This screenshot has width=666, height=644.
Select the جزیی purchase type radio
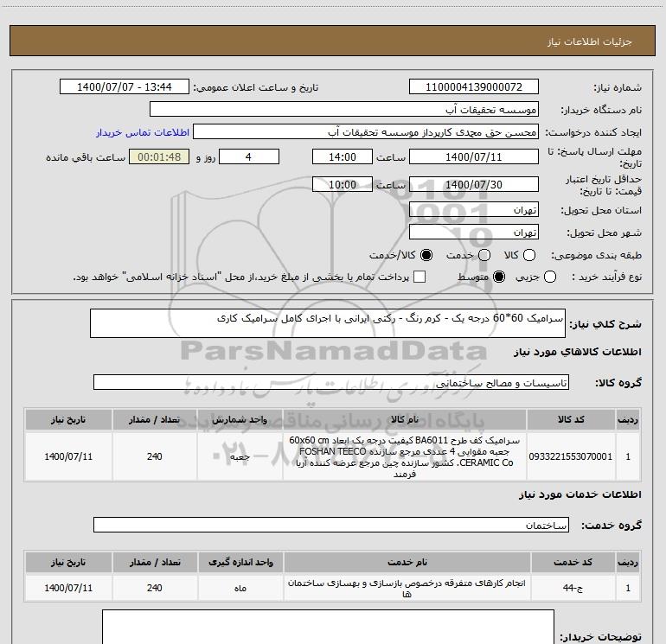pyautogui.click(x=550, y=277)
